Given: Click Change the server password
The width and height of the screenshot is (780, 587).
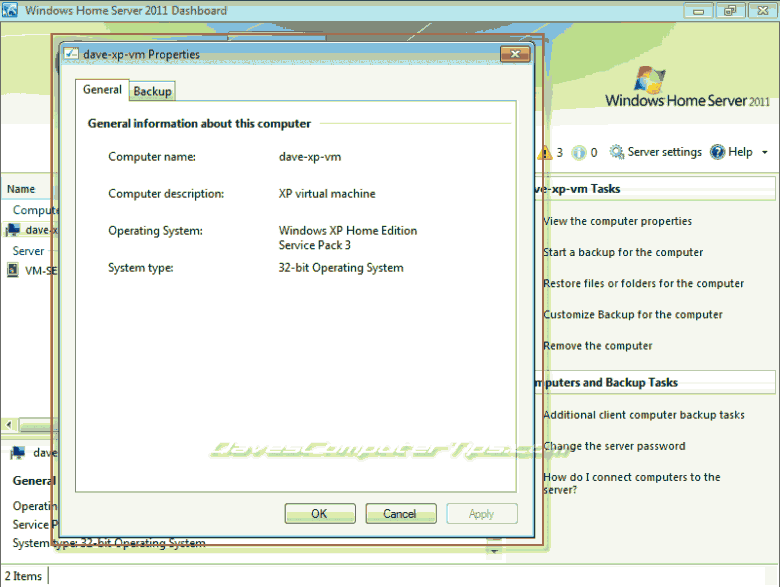Looking at the screenshot, I should tap(614, 446).
